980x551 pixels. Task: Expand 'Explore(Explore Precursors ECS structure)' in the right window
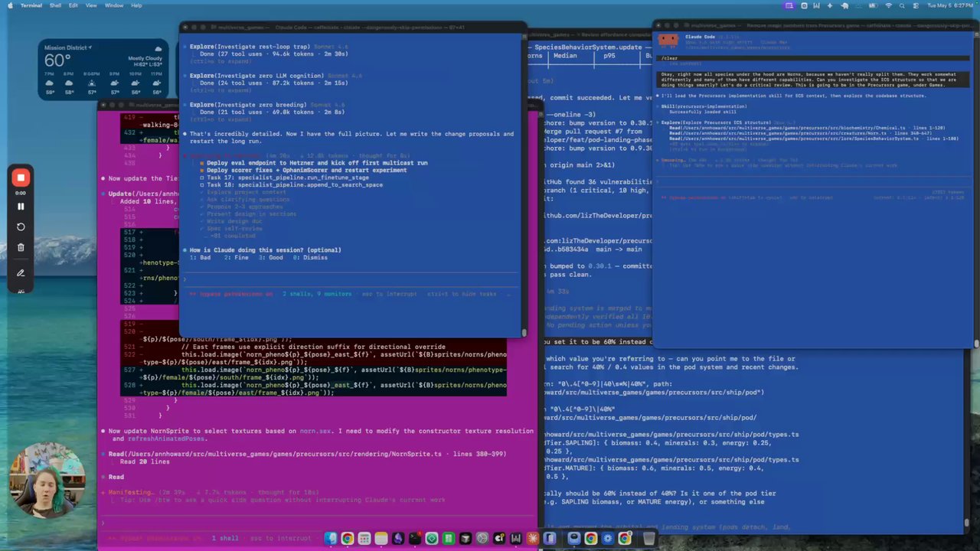pyautogui.click(x=716, y=122)
